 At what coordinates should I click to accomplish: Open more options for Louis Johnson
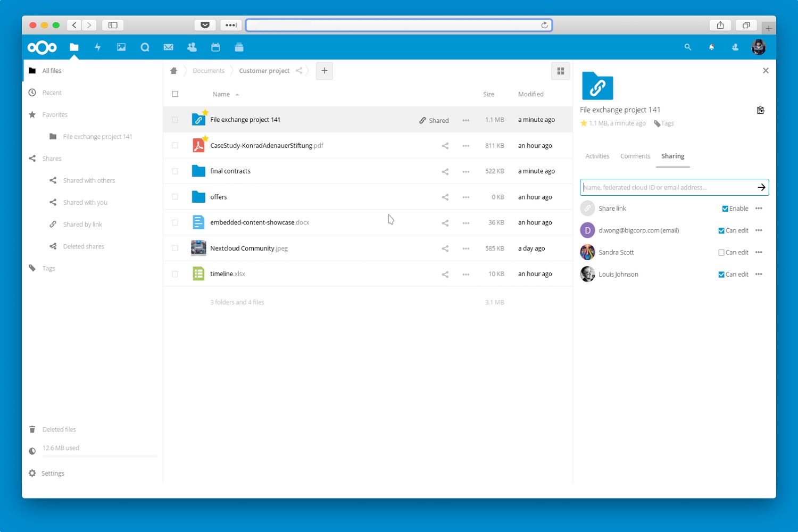759,275
